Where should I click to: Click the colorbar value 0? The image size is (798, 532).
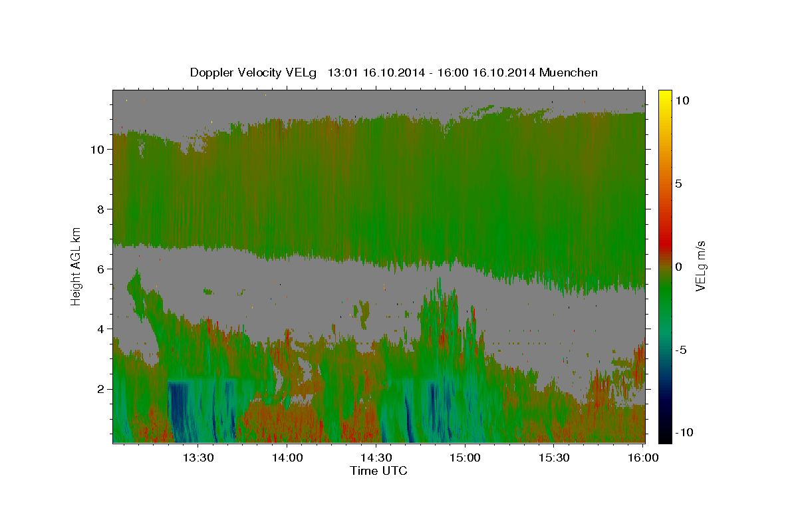(x=679, y=267)
